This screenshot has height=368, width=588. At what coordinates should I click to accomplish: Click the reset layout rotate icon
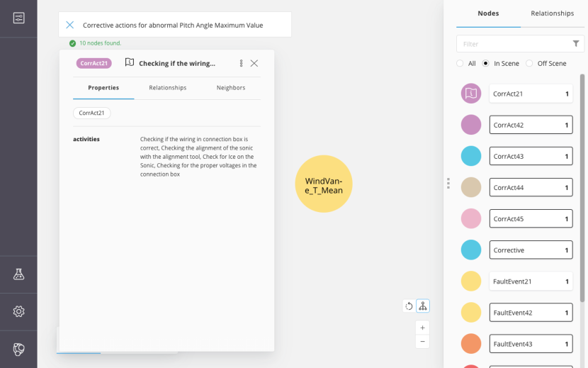pyautogui.click(x=409, y=306)
